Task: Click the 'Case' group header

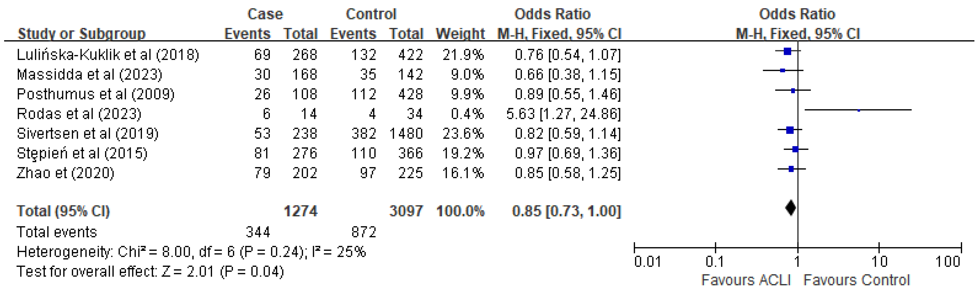Action: tap(265, 14)
